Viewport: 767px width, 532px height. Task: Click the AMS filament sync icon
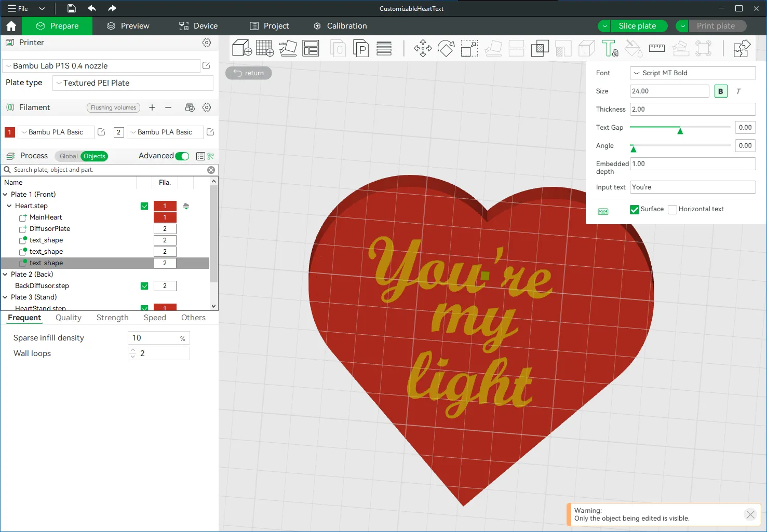(190, 107)
